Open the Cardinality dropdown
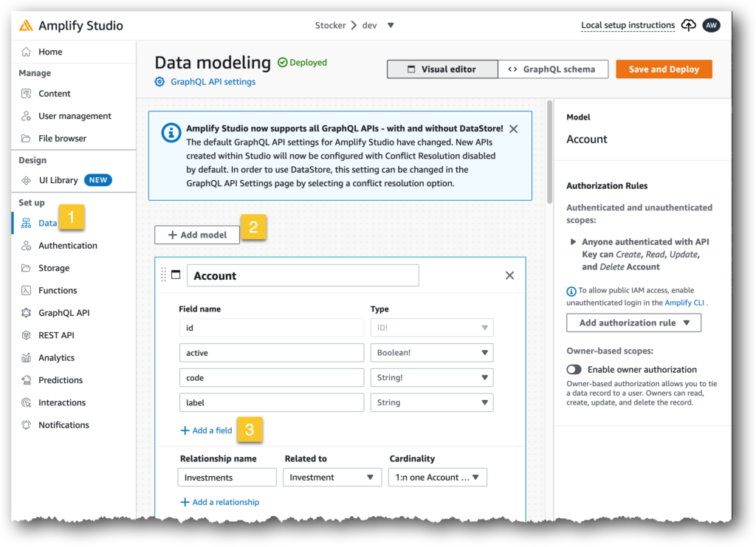This screenshot has height=547, width=756. pos(438,478)
